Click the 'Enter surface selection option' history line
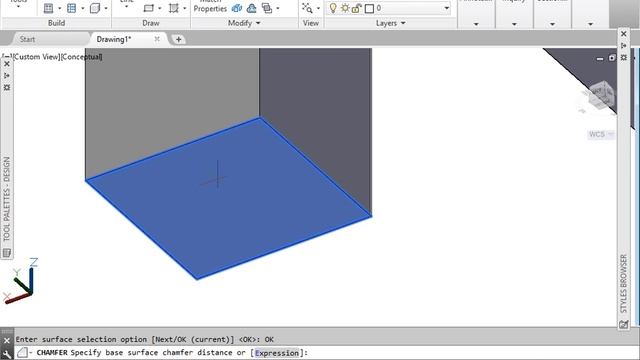 click(144, 340)
